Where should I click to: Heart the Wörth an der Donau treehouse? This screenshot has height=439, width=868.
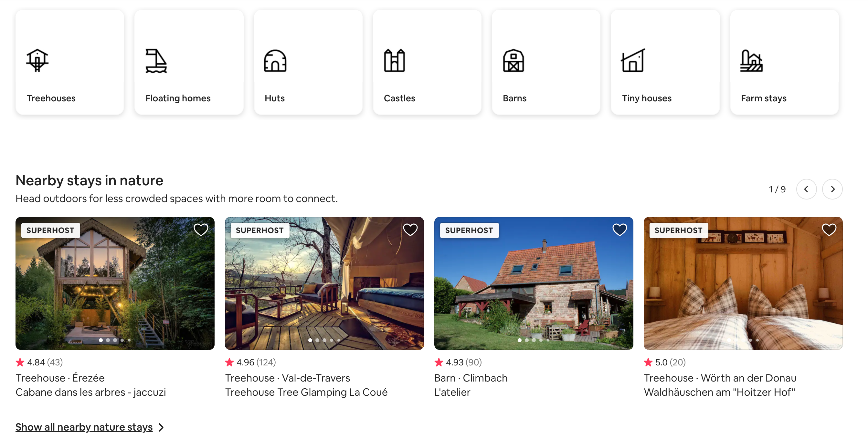[x=829, y=230]
